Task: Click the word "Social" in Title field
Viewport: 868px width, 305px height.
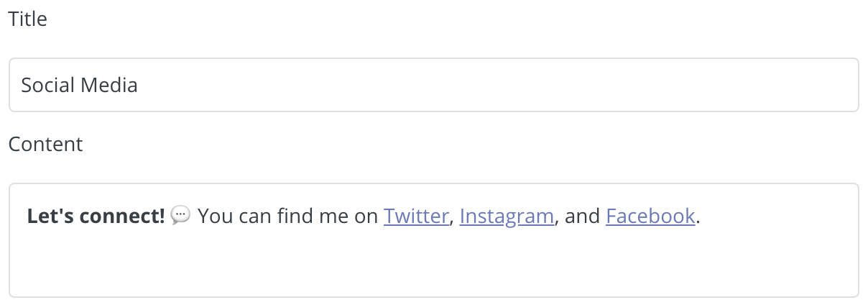Action: [x=47, y=86]
